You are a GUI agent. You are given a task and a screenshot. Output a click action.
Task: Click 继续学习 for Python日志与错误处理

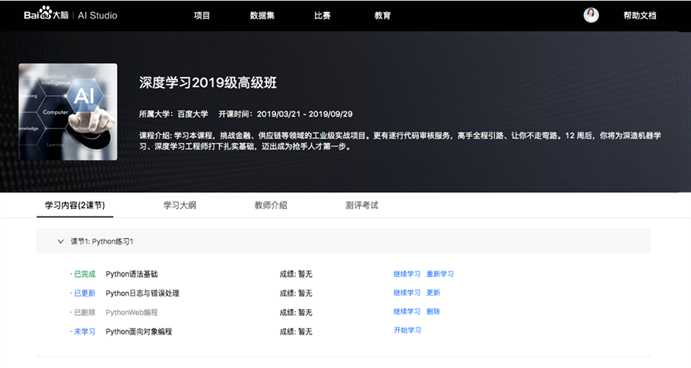tap(407, 293)
